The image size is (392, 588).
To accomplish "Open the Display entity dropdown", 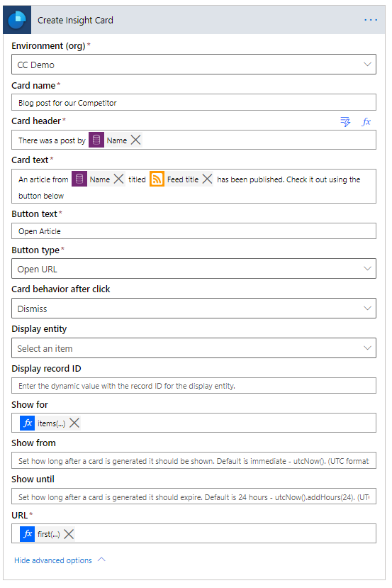I will [x=194, y=348].
